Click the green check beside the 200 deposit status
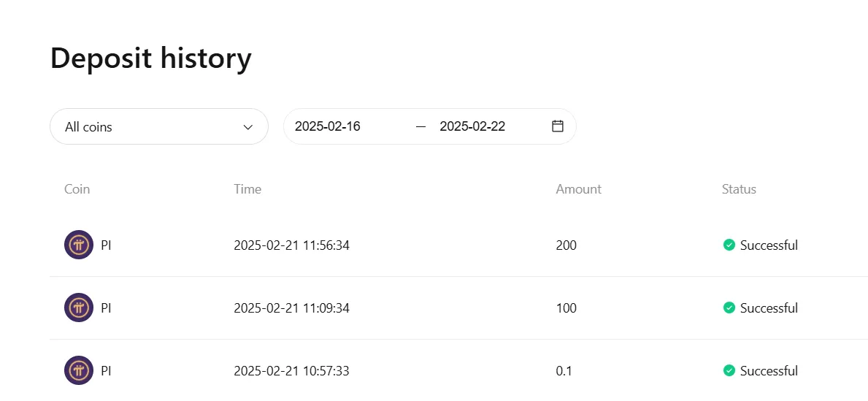Screen dimensions: 868x401 click(729, 245)
